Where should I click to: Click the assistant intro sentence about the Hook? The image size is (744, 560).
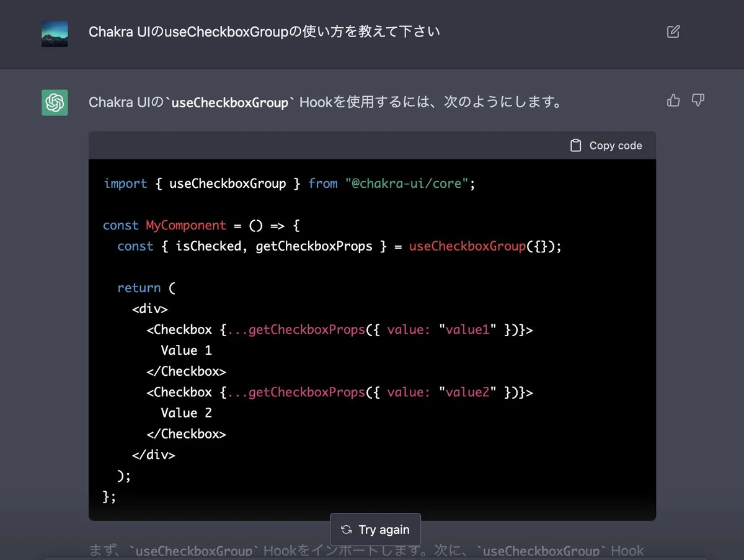325,102
